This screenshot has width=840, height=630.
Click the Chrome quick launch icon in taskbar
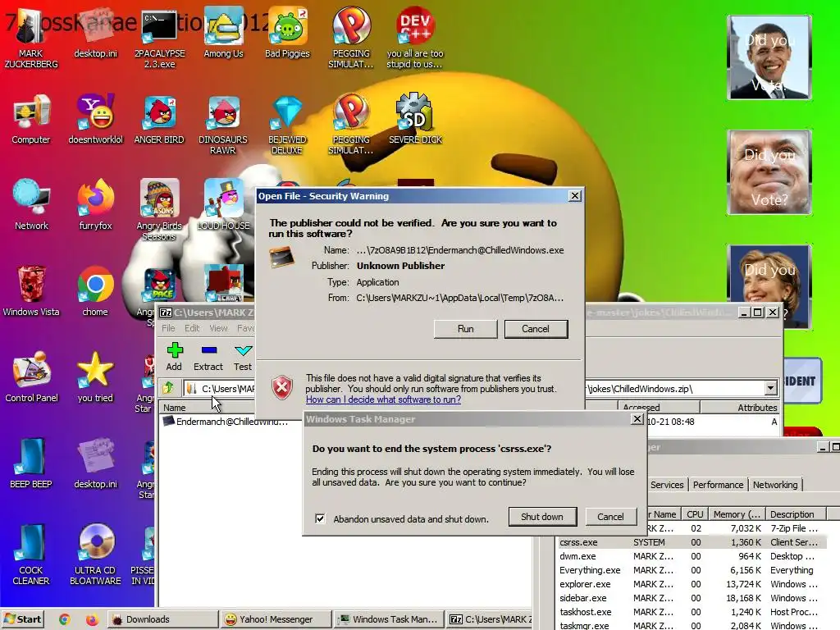tap(64, 619)
